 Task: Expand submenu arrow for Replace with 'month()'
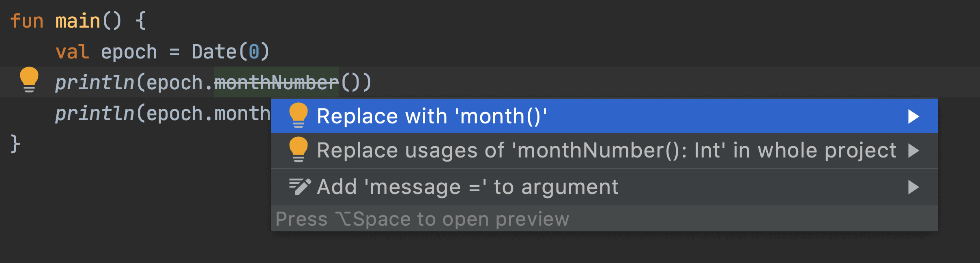(913, 116)
